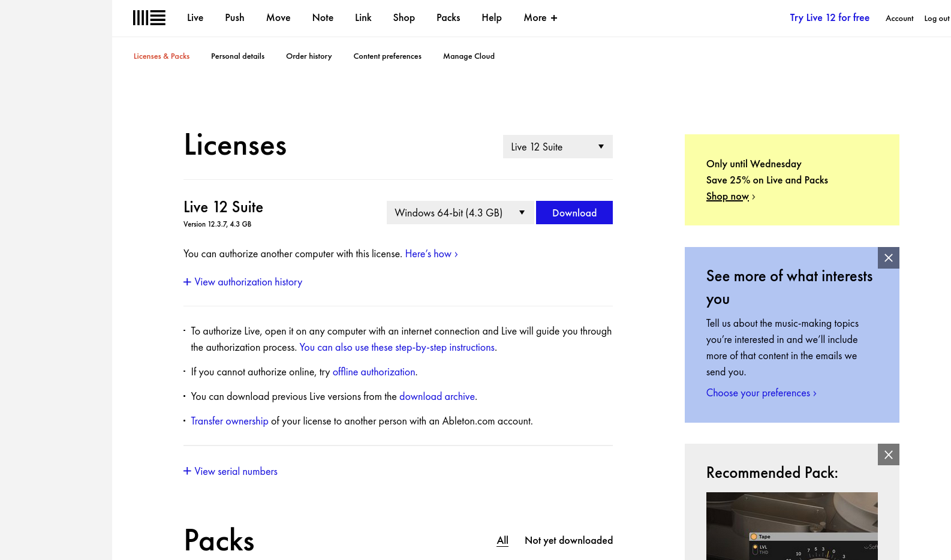Open the Live 12 Suite license dropdown

click(557, 147)
